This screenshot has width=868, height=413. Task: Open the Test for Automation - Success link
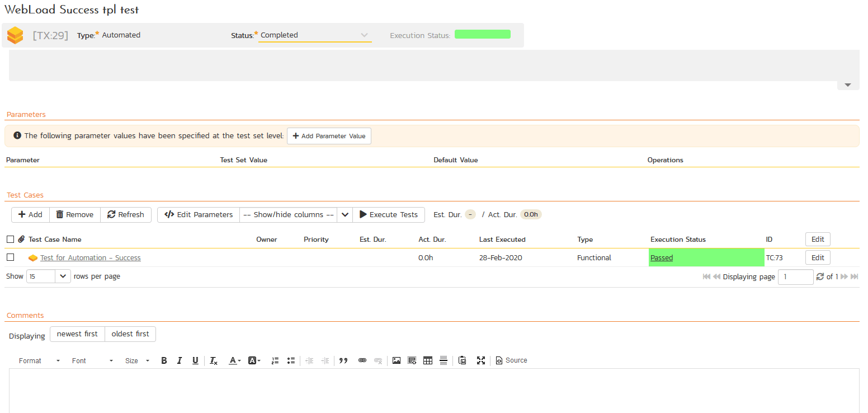click(x=91, y=258)
